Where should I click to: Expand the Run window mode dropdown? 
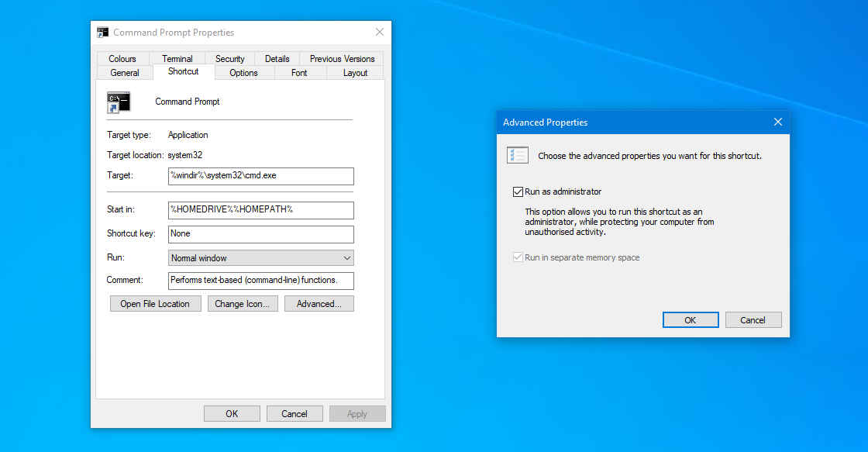point(260,258)
